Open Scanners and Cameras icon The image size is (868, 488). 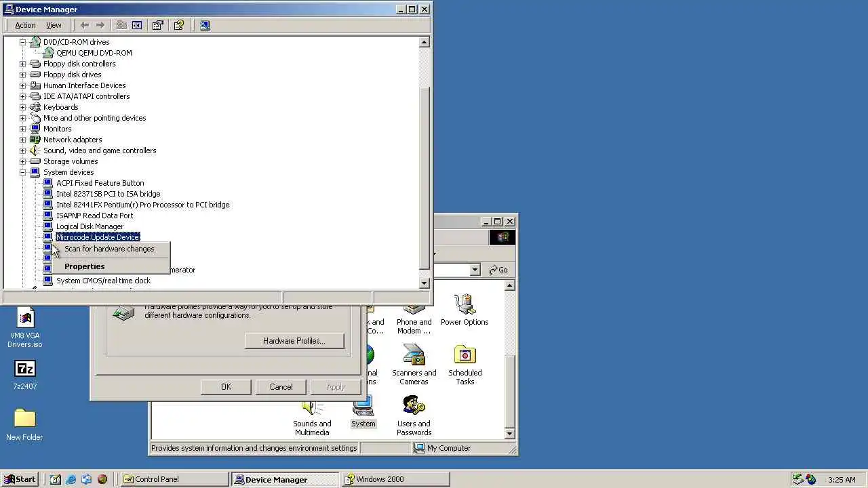coord(414,365)
